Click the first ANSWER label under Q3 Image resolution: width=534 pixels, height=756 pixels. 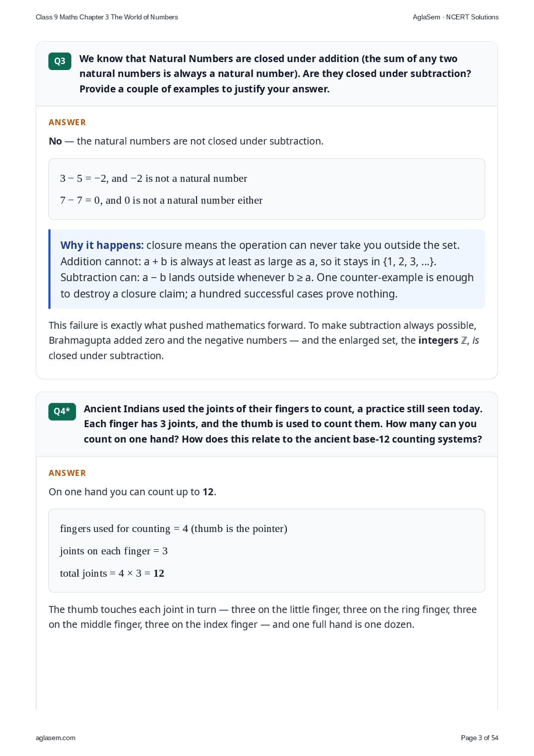pyautogui.click(x=67, y=122)
